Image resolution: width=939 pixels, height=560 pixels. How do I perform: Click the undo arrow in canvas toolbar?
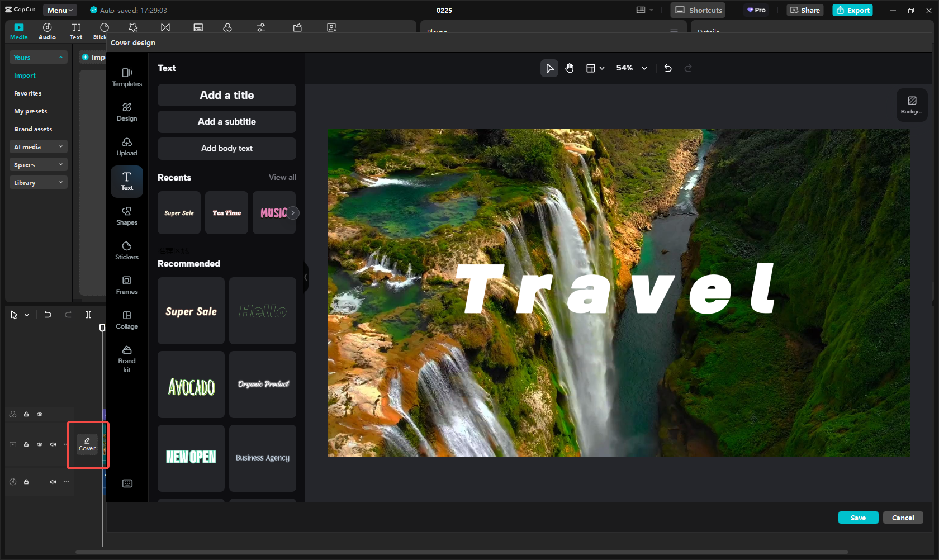668,68
